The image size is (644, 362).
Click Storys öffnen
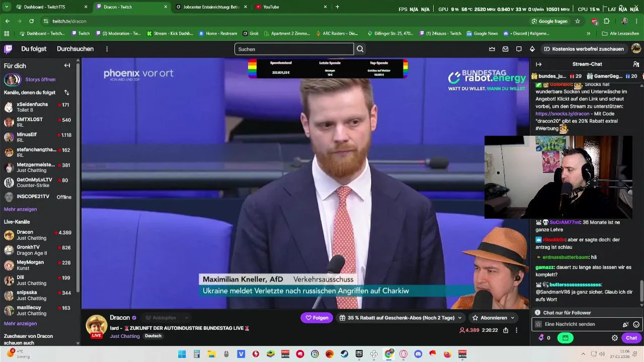click(40, 79)
